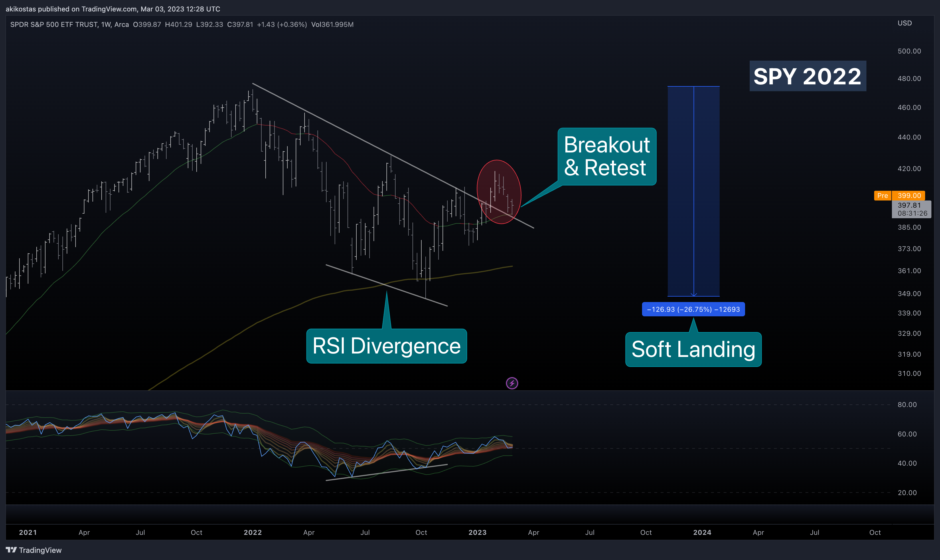
Task: Click the RSI 60.00 axis label
Action: point(907,434)
